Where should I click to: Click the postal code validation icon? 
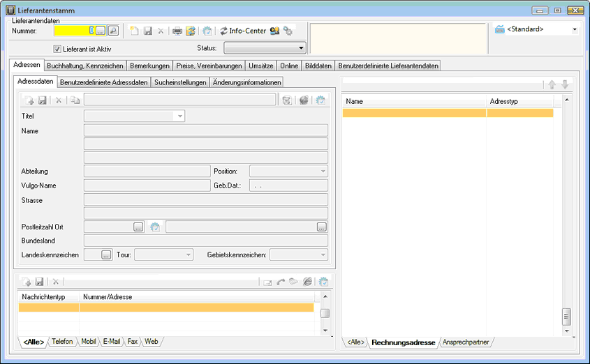(x=155, y=227)
